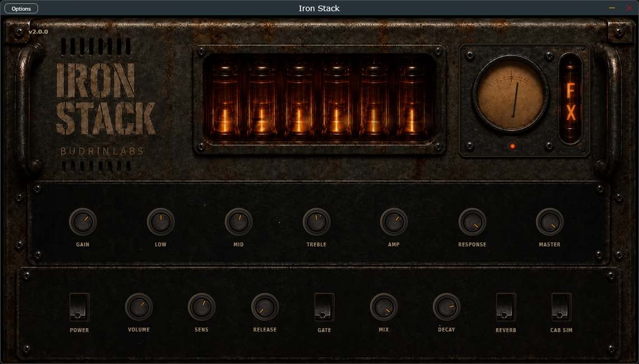Click the IRON STACK logo
The height and width of the screenshot is (364, 639).
pyautogui.click(x=105, y=99)
